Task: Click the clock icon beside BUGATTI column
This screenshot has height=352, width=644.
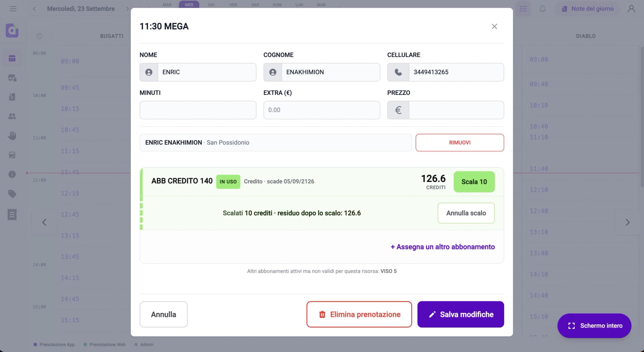Action: click(x=39, y=36)
